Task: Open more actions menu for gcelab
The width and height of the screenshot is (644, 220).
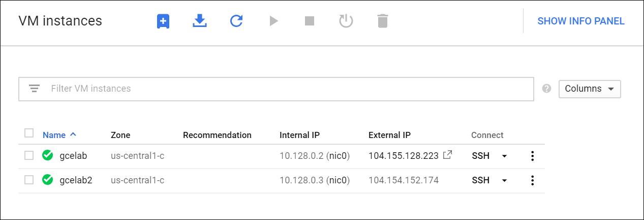Action: [x=532, y=156]
